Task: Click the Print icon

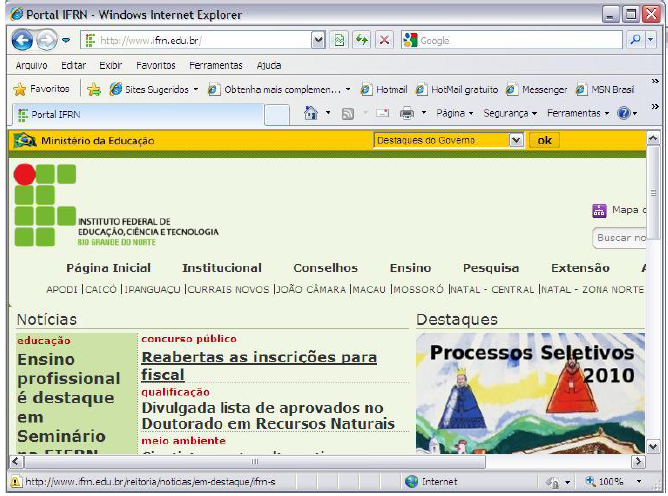Action: tap(407, 113)
